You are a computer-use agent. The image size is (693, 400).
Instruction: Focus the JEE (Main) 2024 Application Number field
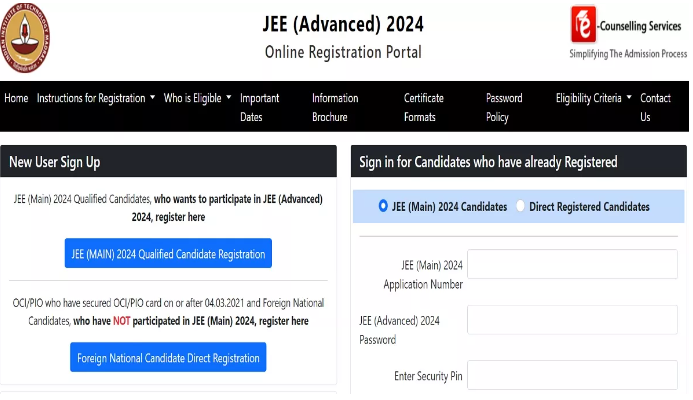(x=572, y=265)
